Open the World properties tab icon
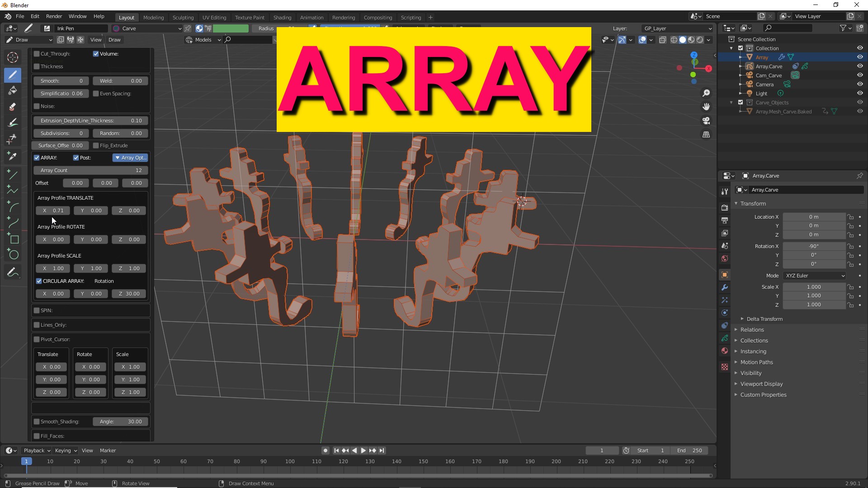This screenshot has height=488, width=868. click(725, 258)
